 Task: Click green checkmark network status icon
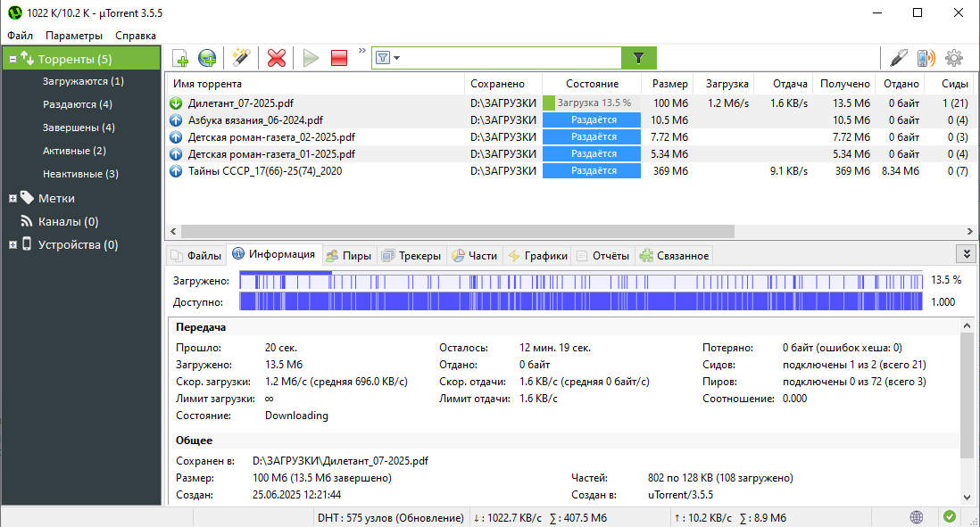click(x=950, y=516)
